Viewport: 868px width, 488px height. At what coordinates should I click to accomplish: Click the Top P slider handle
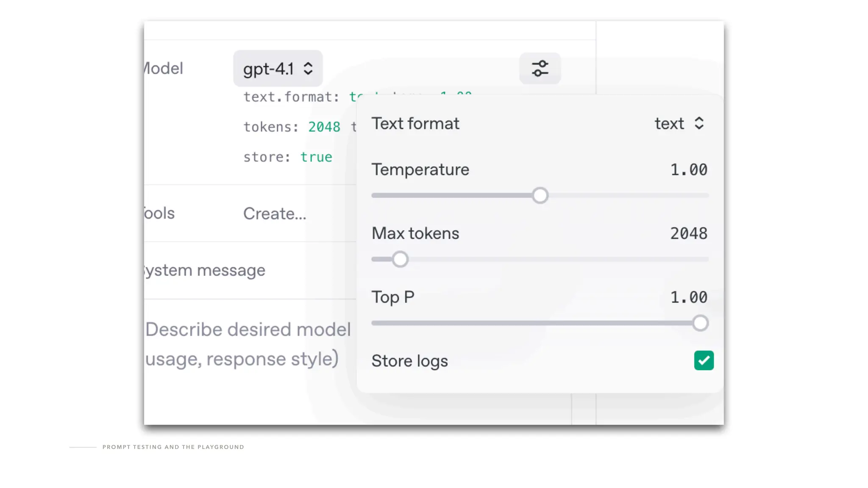pos(700,323)
